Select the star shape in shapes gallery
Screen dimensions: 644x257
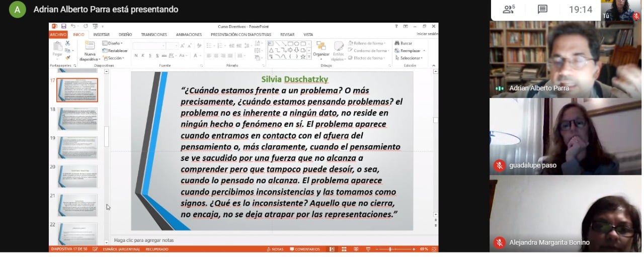303,57
